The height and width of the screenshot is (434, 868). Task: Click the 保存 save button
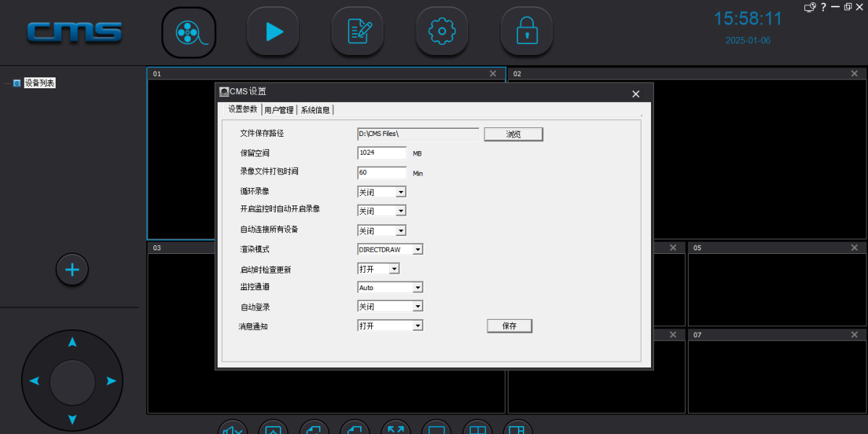[x=509, y=326]
